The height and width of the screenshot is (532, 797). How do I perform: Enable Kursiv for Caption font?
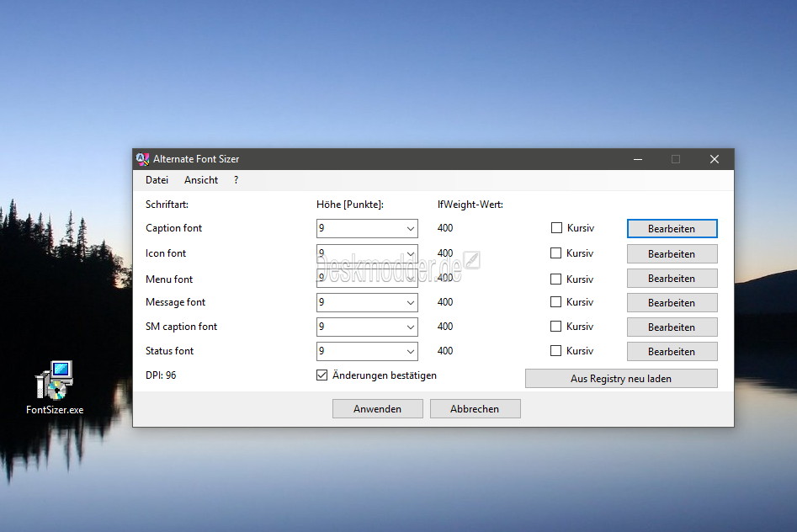tap(556, 228)
